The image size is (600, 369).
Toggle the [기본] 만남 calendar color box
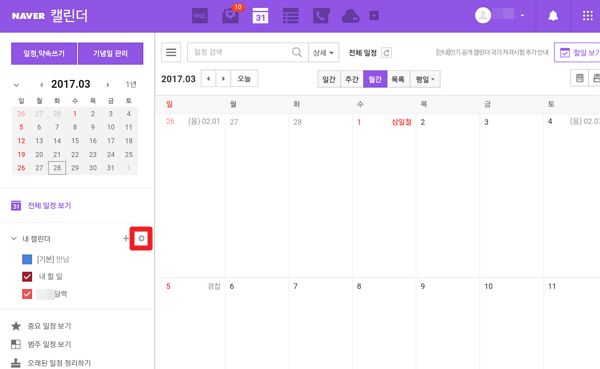coord(27,260)
